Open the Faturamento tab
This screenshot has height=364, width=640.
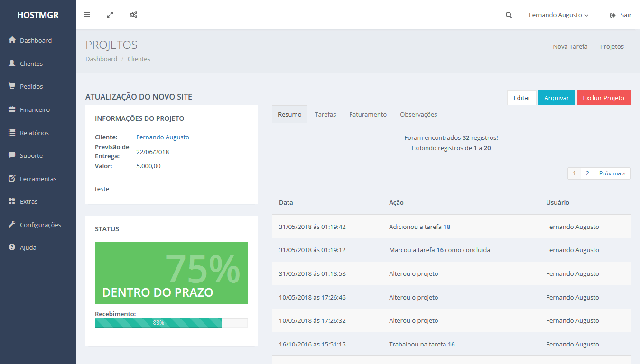click(x=368, y=114)
